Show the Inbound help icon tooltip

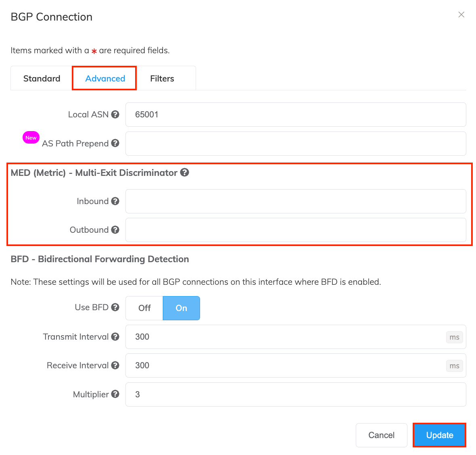[115, 201]
